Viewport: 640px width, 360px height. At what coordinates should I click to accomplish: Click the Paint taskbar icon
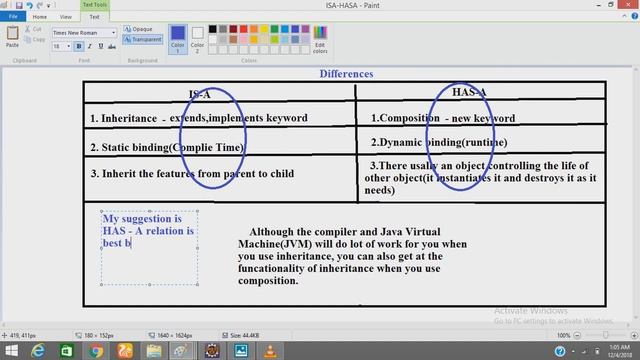click(182, 351)
